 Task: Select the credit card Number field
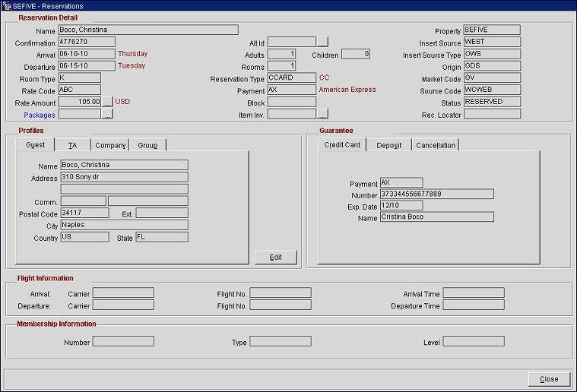click(436, 194)
